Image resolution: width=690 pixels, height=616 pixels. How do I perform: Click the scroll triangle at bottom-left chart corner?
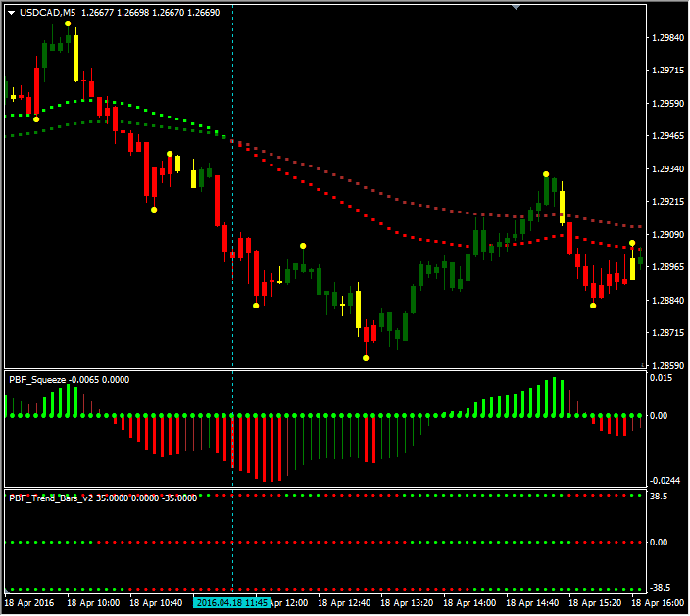point(7,591)
